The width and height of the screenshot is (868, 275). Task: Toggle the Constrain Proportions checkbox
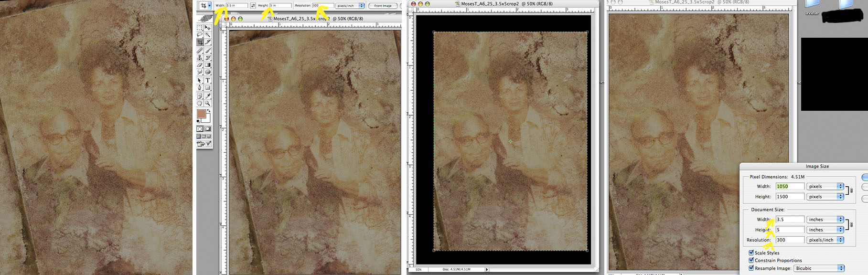(x=751, y=260)
